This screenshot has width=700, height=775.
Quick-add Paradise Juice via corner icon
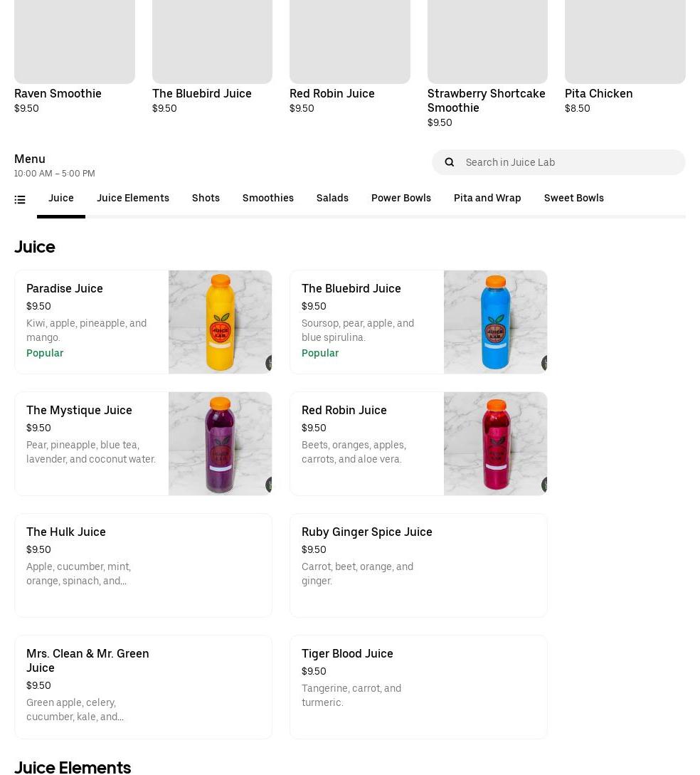pyautogui.click(x=269, y=364)
